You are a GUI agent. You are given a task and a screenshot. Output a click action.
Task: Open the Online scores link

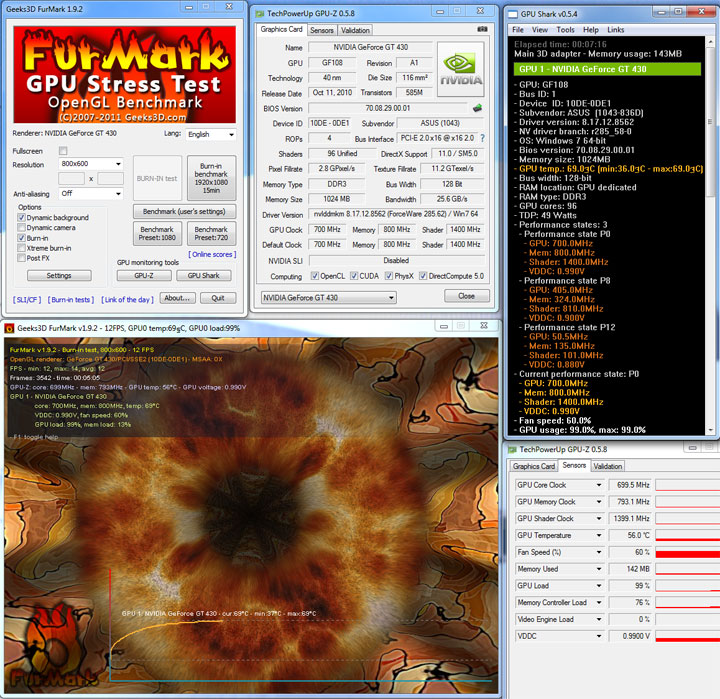[x=212, y=254]
